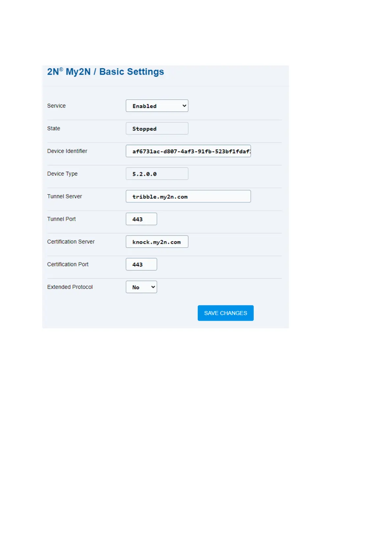Click the Device Identifier input field
The width and height of the screenshot is (392, 554).
pyautogui.click(x=188, y=151)
